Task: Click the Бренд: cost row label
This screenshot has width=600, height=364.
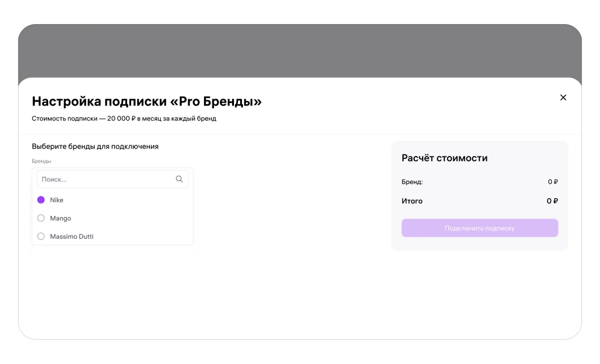Action: [x=412, y=182]
